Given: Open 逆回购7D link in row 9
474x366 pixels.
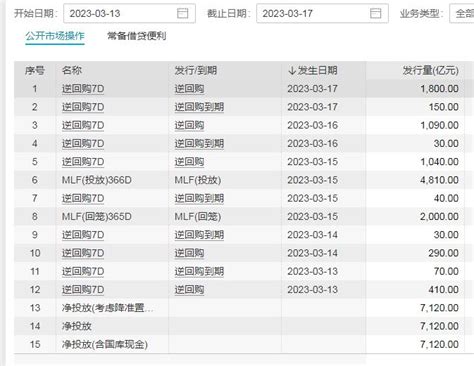Looking at the screenshot, I should pos(83,235).
